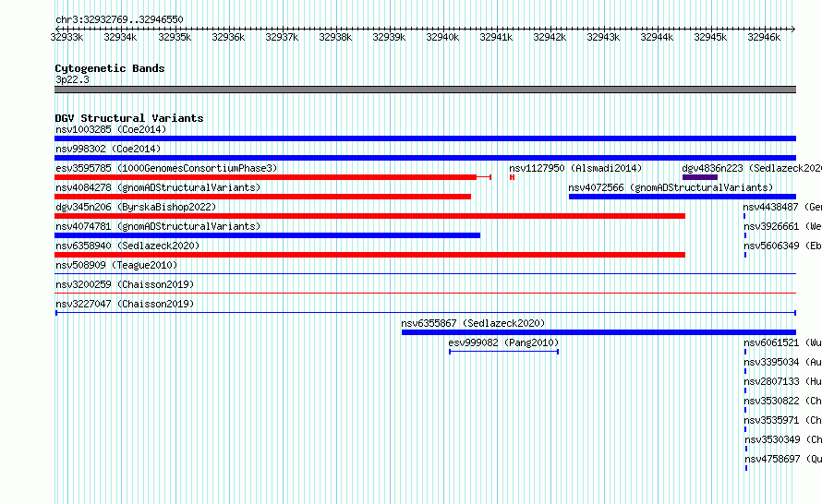
Task: Click the nsv3227047 (Chaisson2019) label
Action: tap(125, 304)
